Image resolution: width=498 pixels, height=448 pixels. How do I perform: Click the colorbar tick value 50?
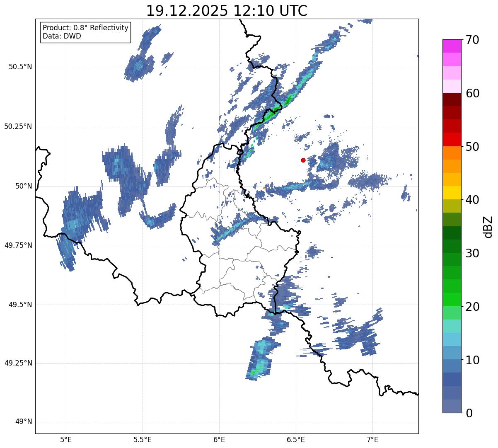pyautogui.click(x=472, y=147)
